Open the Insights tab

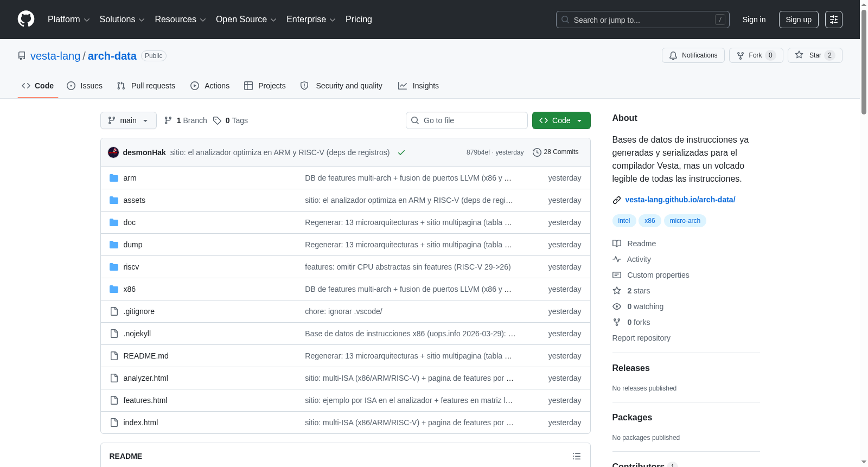pyautogui.click(x=418, y=86)
